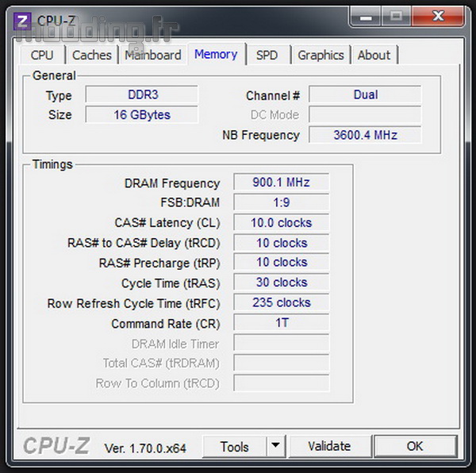
Task: Click the DRAM Frequency 900.1 MHz value
Action: (x=282, y=183)
